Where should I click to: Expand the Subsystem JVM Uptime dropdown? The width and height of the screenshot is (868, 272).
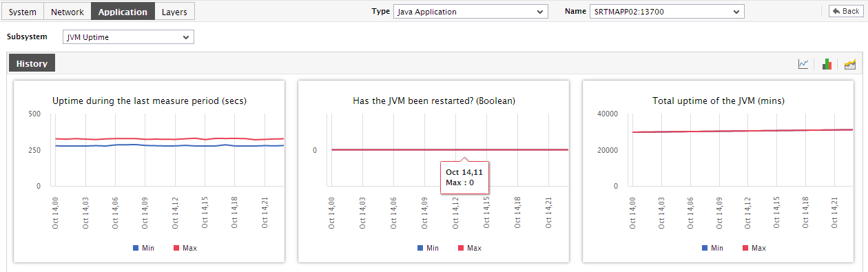(x=128, y=37)
